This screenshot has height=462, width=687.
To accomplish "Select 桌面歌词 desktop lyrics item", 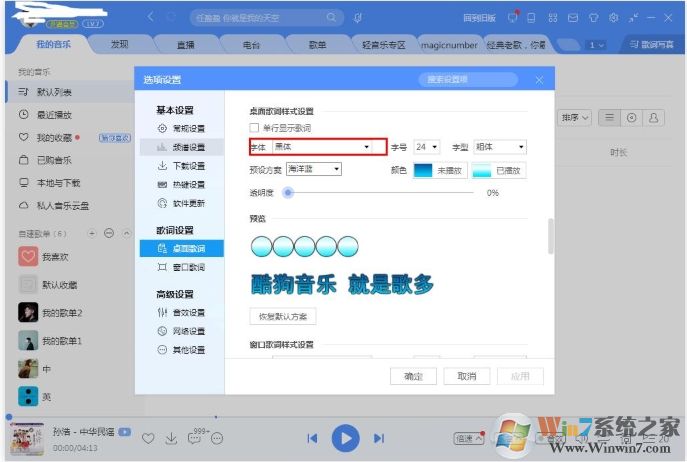I will pos(181,249).
